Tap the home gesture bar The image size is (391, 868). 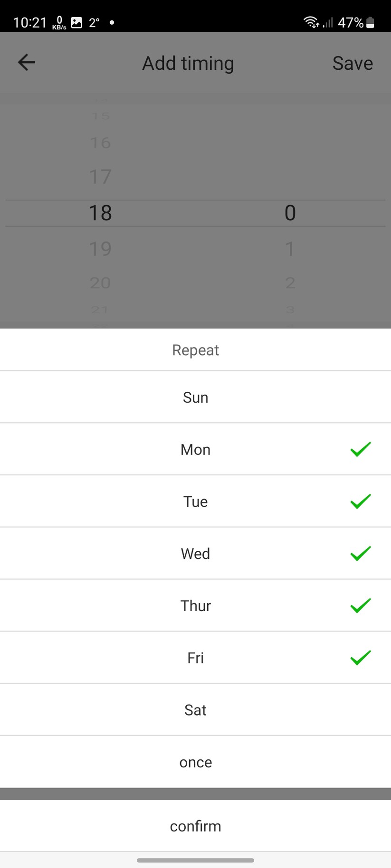point(195,860)
